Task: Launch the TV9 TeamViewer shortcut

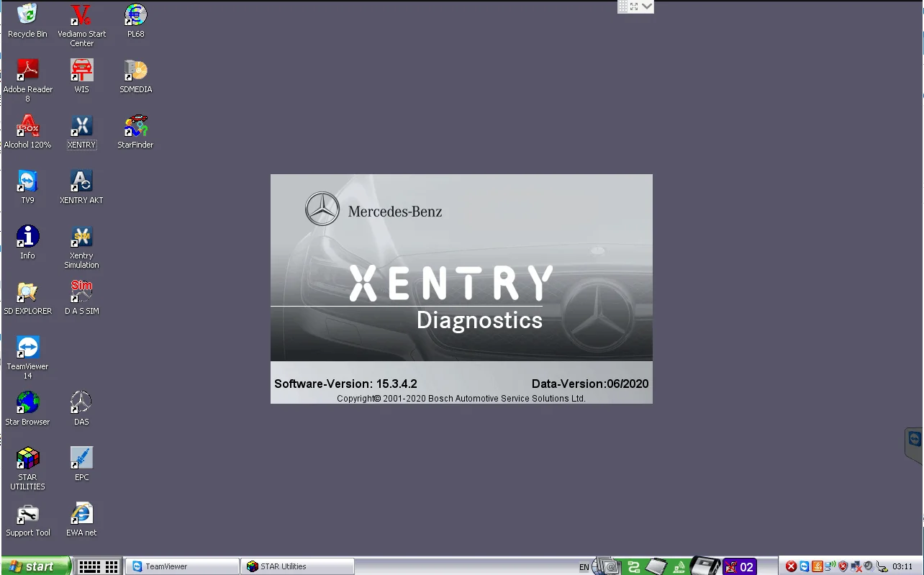Action: point(27,187)
